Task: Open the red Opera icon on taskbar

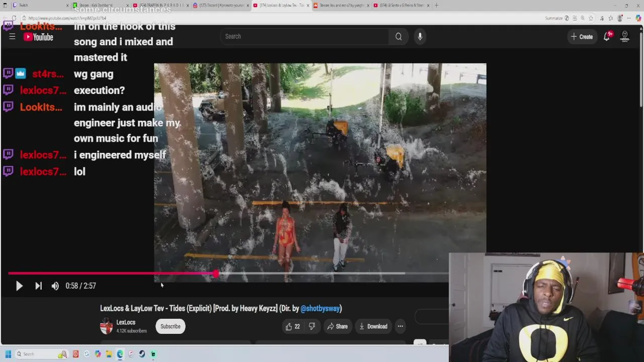Action: point(75,354)
